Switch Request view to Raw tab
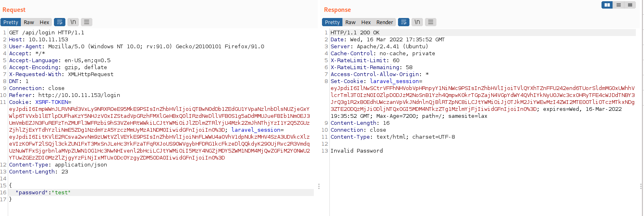This screenshot has height=216, width=644. click(29, 22)
